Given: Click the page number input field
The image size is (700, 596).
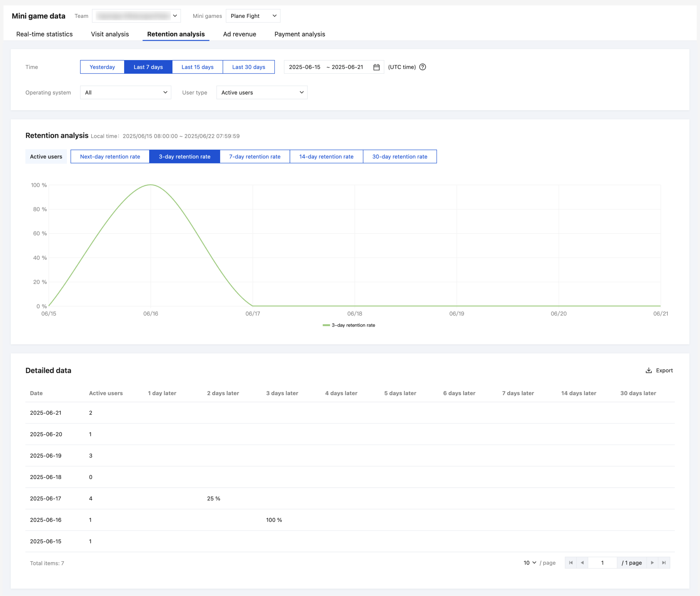Looking at the screenshot, I should click(602, 563).
